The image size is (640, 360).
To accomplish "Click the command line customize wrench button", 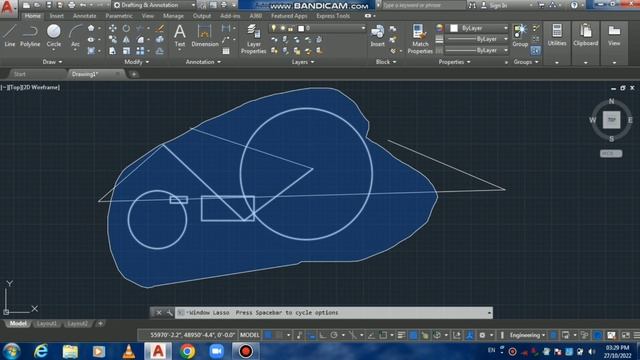I will click(169, 313).
